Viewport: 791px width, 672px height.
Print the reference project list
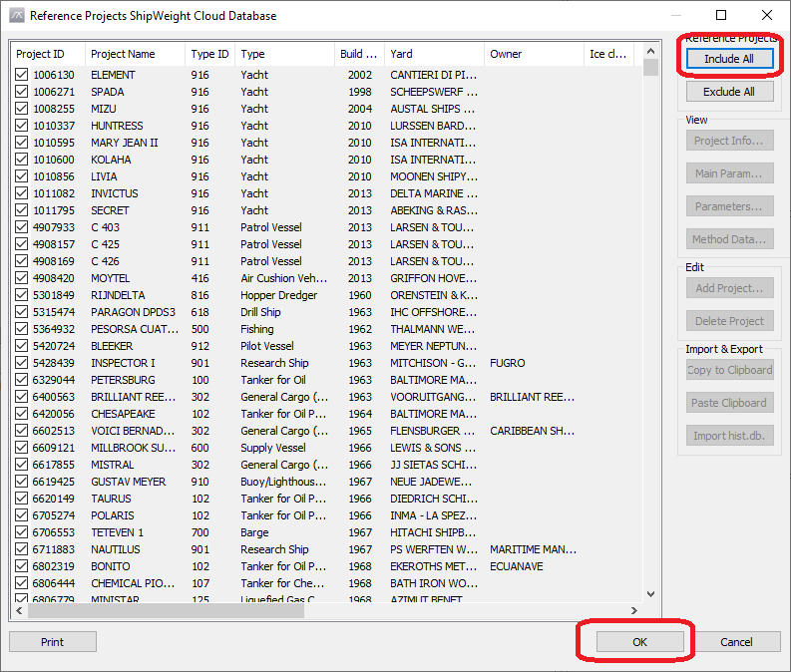[53, 642]
